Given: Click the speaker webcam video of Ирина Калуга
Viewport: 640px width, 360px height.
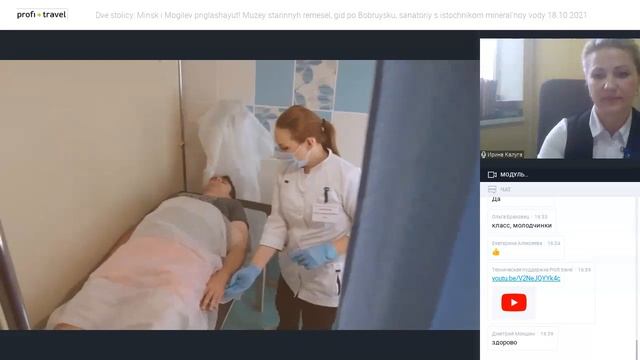Looking at the screenshot, I should coord(560,98).
